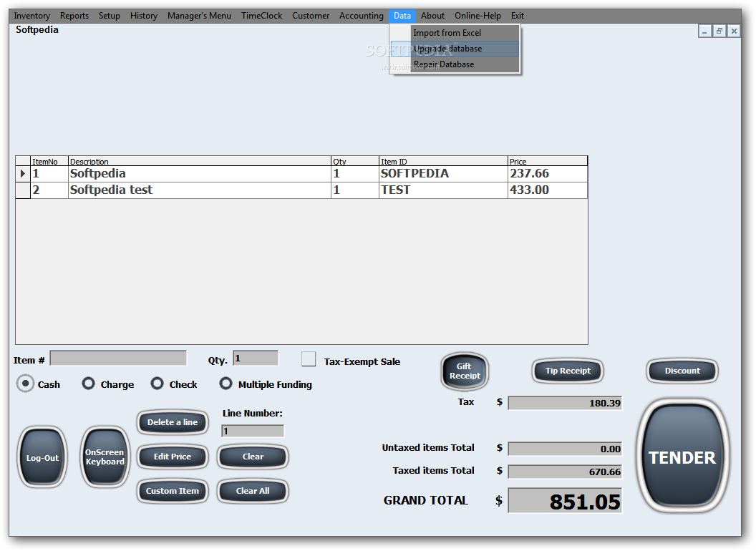This screenshot has height=551, width=756.
Task: Click the Tip Receipt button
Action: click(568, 371)
